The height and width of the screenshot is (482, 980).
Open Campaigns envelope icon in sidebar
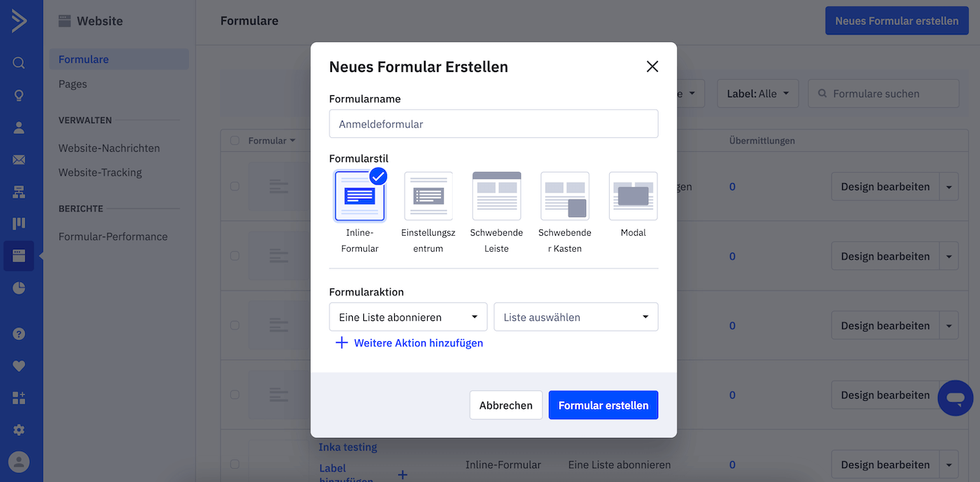[x=19, y=160]
